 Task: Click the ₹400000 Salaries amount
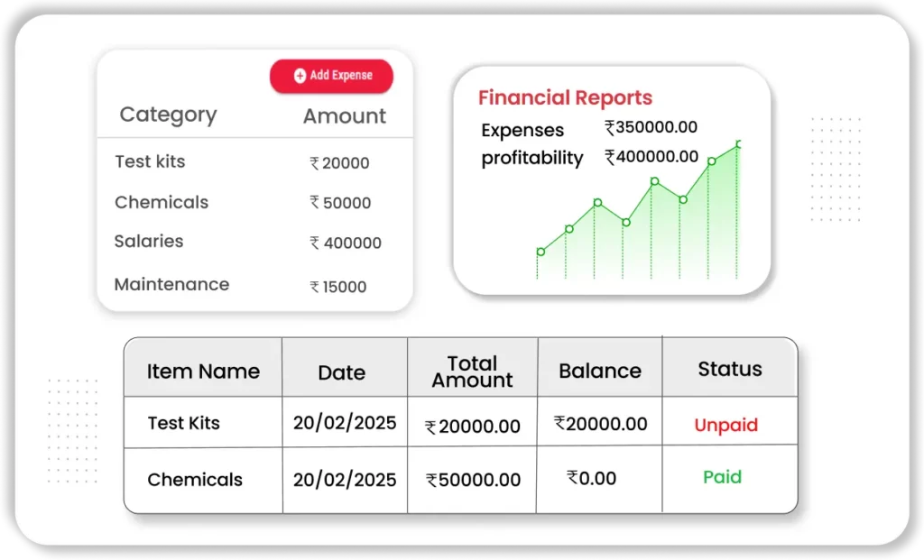346,243
